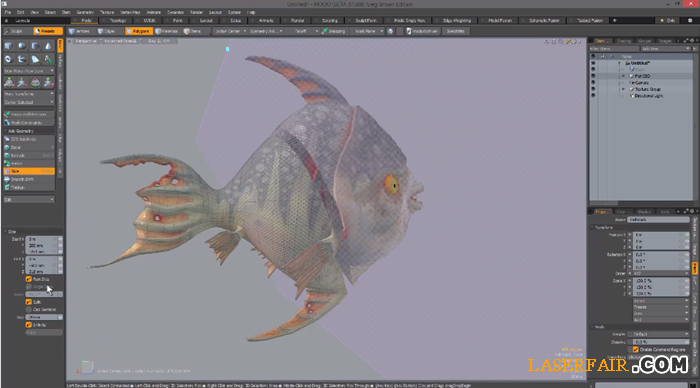Toggle the Split checkbox in Slice options

click(x=29, y=302)
